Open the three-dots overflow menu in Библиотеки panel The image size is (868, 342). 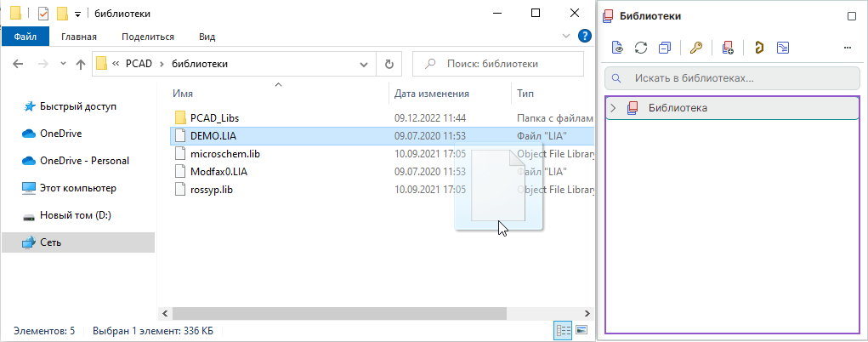tap(847, 48)
